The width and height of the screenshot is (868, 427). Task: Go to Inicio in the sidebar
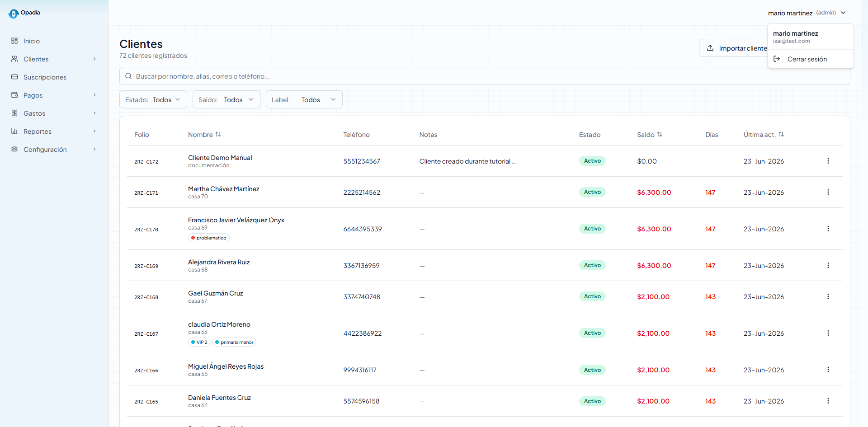pos(54,41)
